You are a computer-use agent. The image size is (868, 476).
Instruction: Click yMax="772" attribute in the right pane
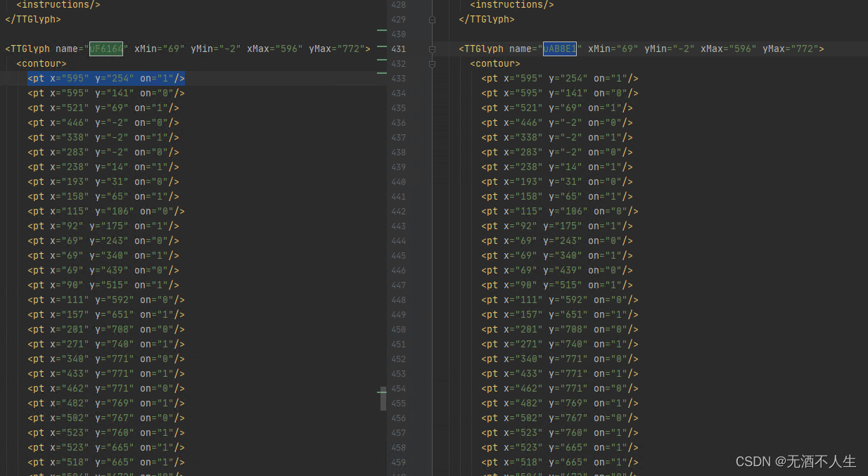point(791,49)
